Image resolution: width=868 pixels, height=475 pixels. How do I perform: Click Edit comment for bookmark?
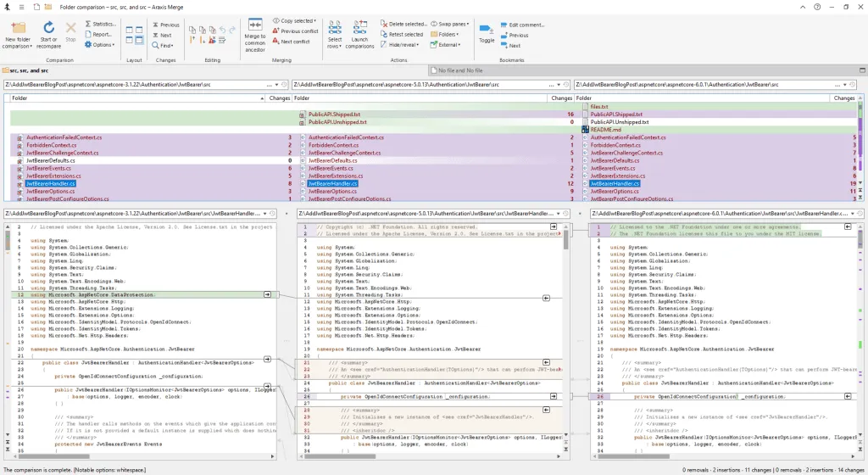coord(522,25)
